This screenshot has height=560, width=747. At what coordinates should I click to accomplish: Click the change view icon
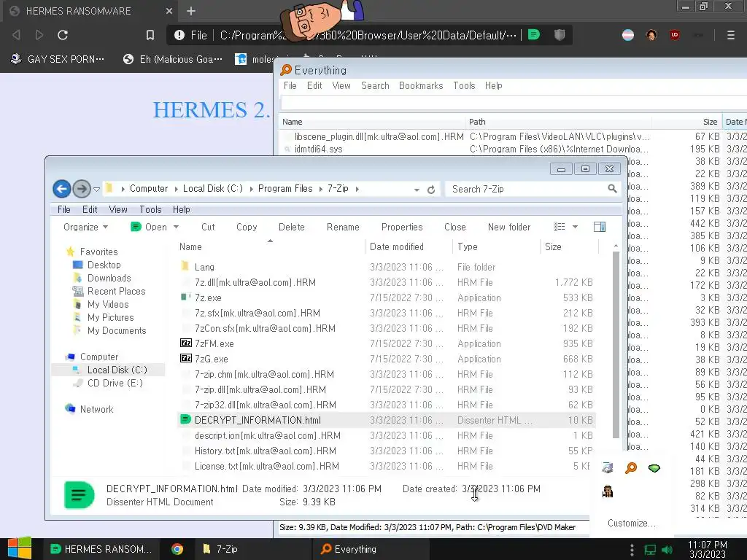(x=560, y=227)
